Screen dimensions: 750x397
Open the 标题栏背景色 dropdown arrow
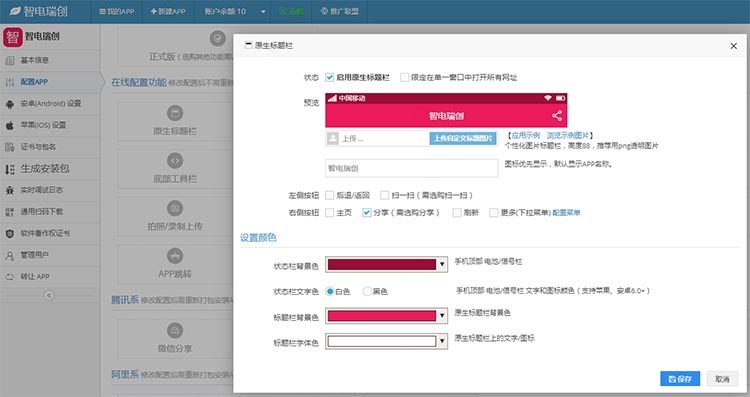(x=442, y=316)
